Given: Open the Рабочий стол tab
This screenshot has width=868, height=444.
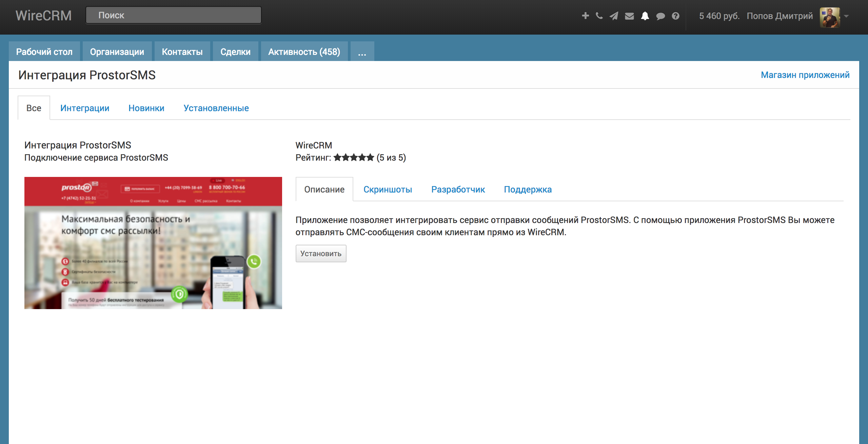Looking at the screenshot, I should click(x=44, y=52).
